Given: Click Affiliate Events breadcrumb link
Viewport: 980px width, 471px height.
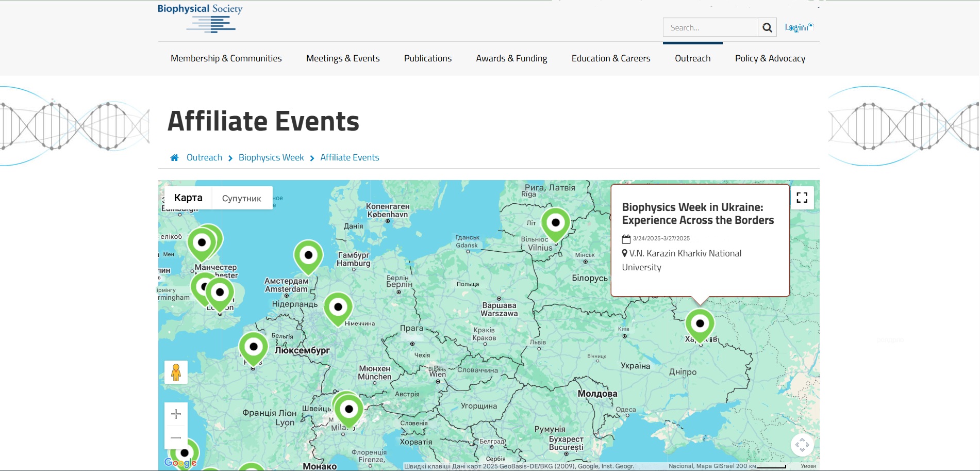Looking at the screenshot, I should [x=350, y=157].
